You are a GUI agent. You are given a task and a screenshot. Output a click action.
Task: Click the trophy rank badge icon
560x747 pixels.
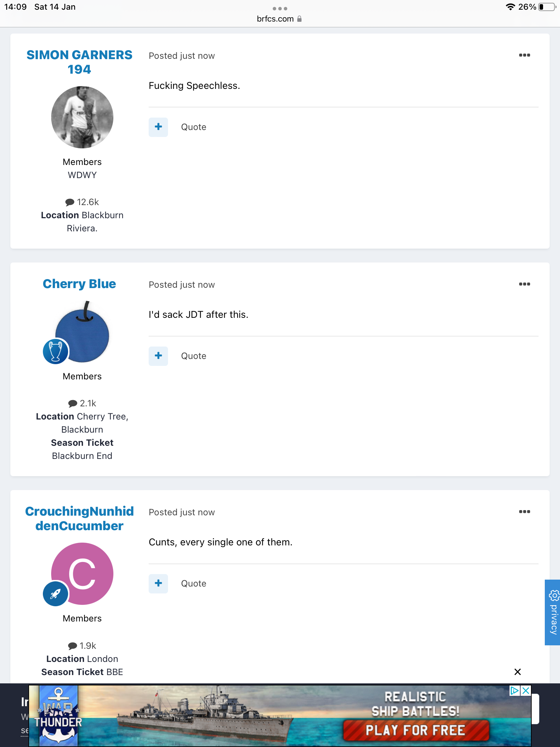tap(55, 351)
